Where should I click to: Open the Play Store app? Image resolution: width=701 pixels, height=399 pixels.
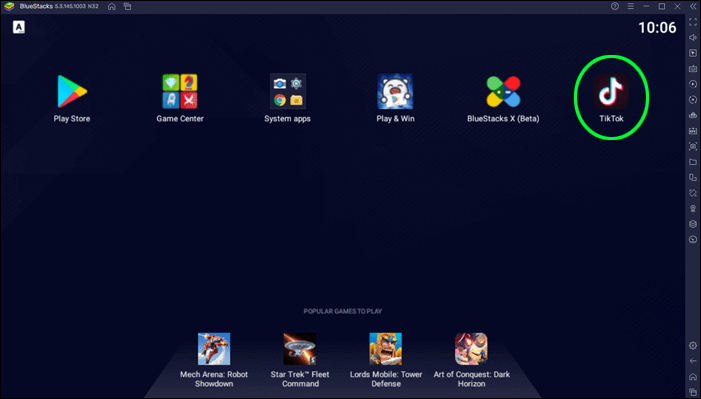coord(72,92)
